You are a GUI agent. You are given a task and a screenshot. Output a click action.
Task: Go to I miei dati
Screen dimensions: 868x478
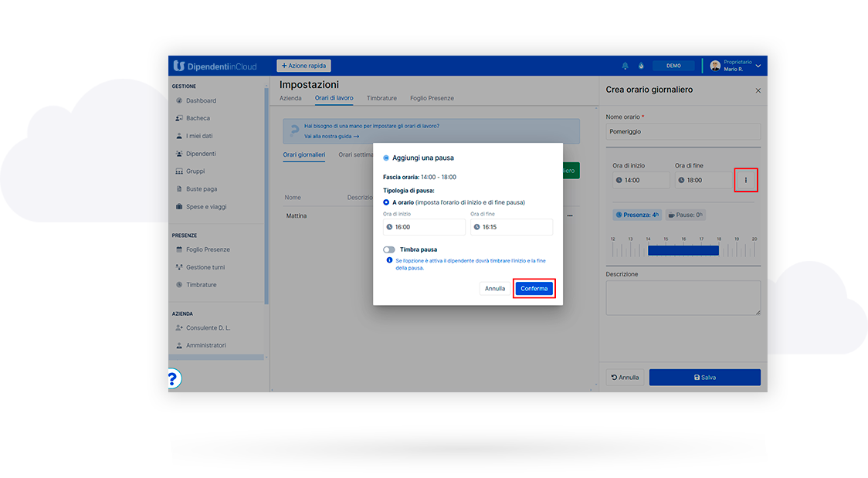198,136
